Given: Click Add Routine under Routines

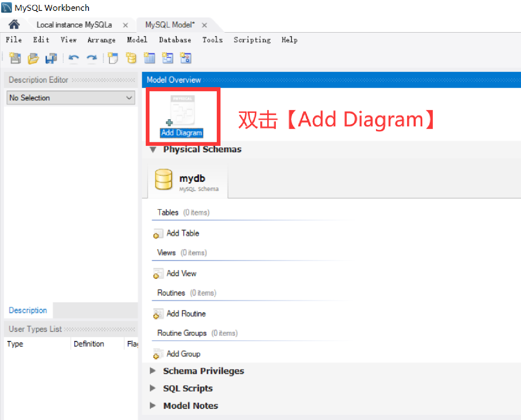Looking at the screenshot, I should point(186,314).
